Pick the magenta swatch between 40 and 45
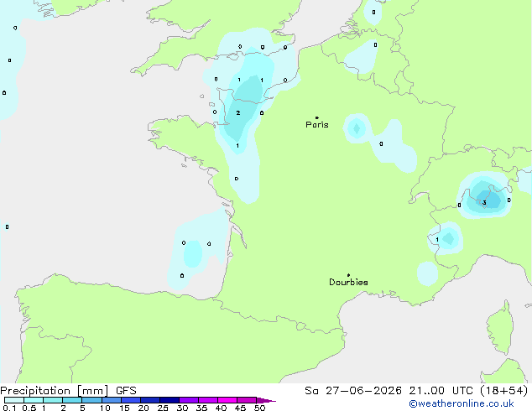This screenshot has height=411, width=532. pos(227,400)
